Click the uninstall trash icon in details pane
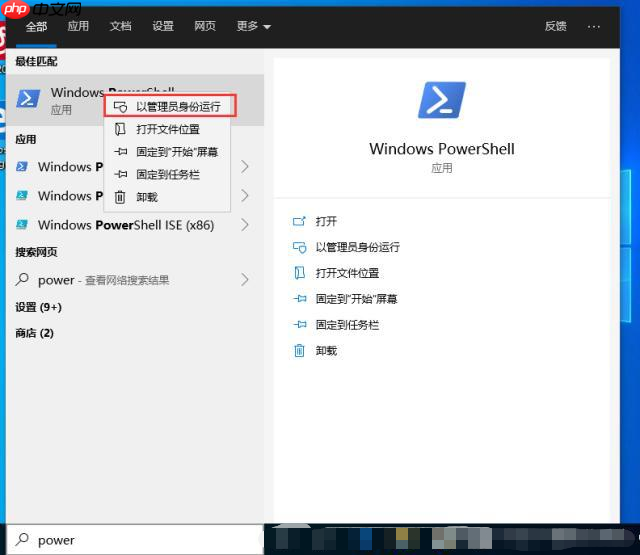The image size is (640, 555). click(299, 351)
